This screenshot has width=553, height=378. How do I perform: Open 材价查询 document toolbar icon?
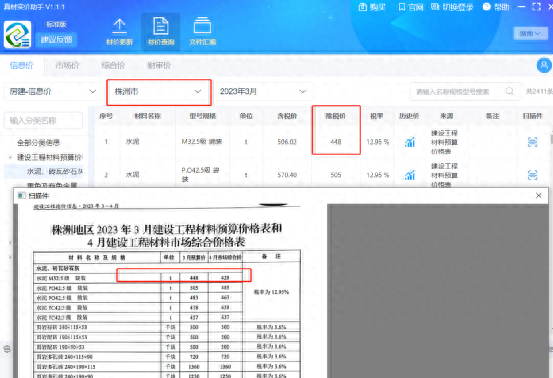(x=161, y=32)
